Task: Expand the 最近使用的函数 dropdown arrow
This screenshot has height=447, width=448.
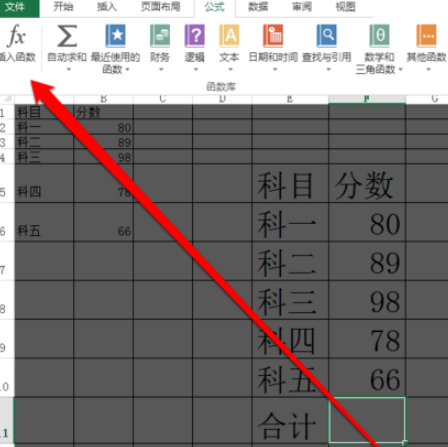Action: click(x=127, y=69)
